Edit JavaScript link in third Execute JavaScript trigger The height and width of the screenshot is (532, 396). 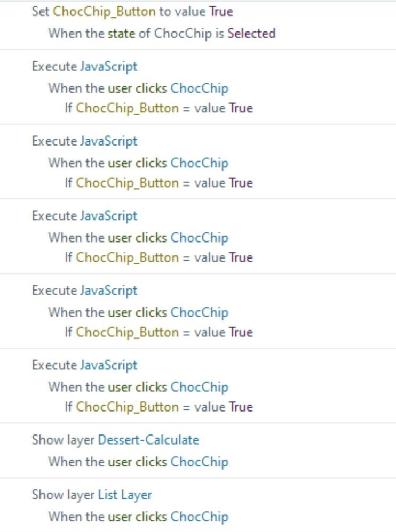coord(109,216)
